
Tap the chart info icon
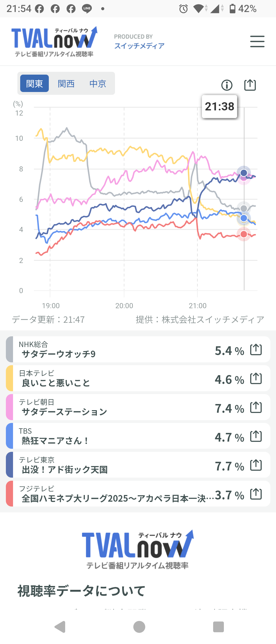[x=227, y=85]
